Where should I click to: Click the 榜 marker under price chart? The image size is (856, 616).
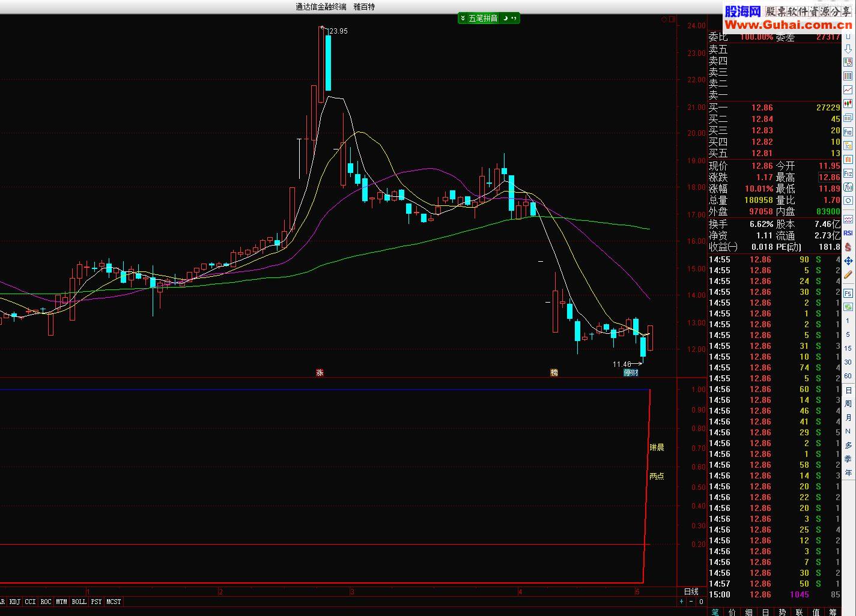(x=554, y=373)
